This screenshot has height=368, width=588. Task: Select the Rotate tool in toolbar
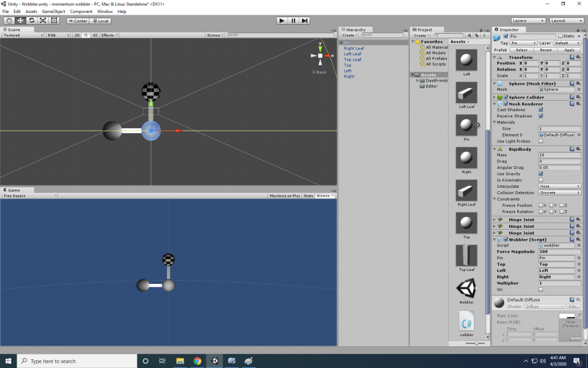pyautogui.click(x=32, y=21)
